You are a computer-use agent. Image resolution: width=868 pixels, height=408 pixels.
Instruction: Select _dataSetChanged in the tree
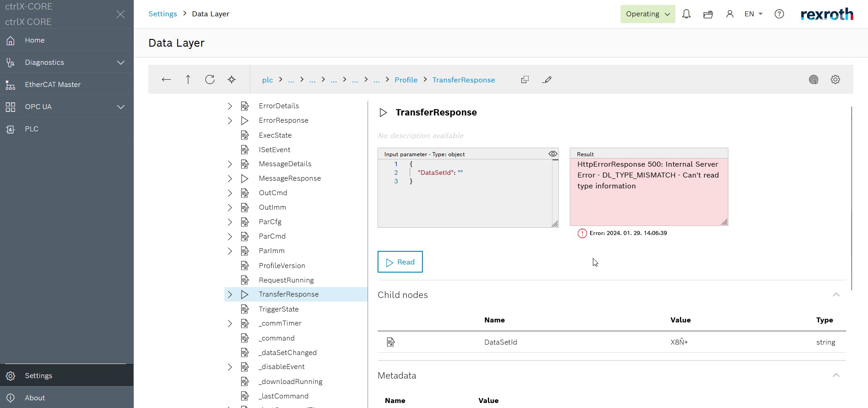[288, 353]
